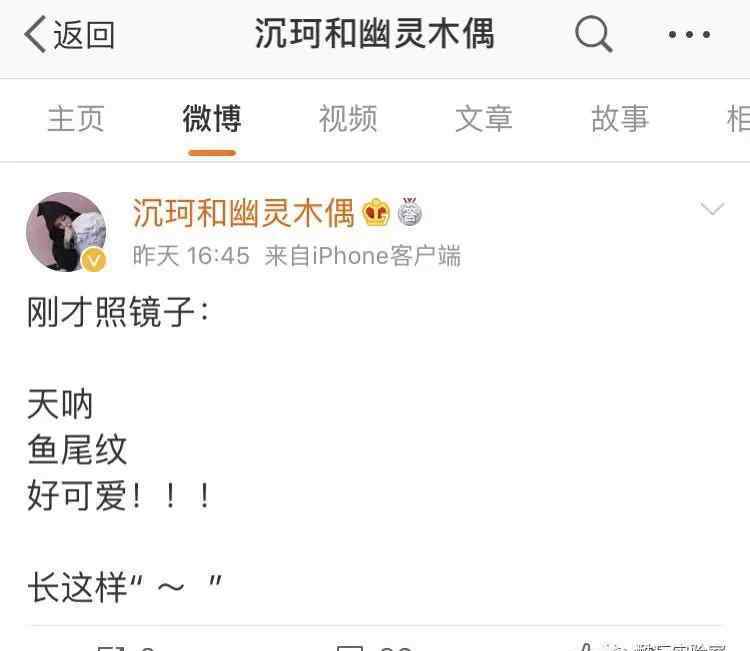Tap the like icon below the post
The height and width of the screenshot is (651, 750).
(x=585, y=647)
